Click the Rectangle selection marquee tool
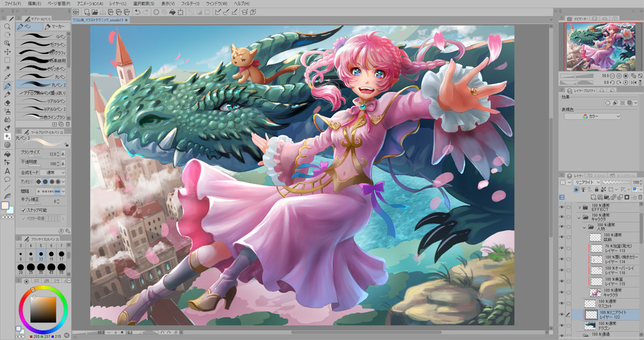The width and height of the screenshot is (644, 340). click(x=8, y=60)
